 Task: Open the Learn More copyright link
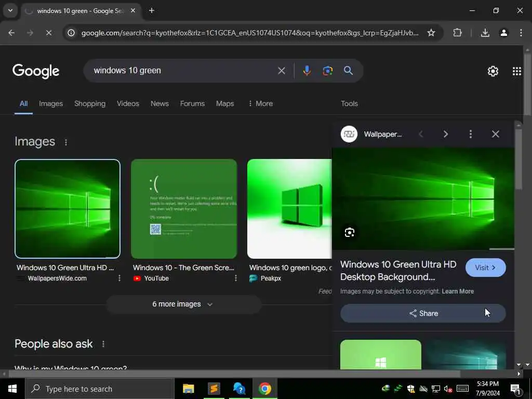[458, 291]
